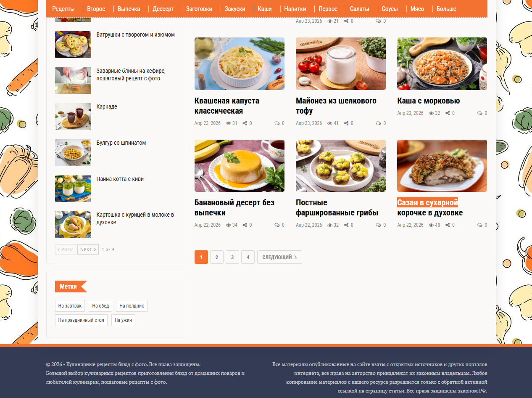The image size is (532, 398).
Task: Click the views eye icon under Квашеная капуста
Action: pos(229,123)
